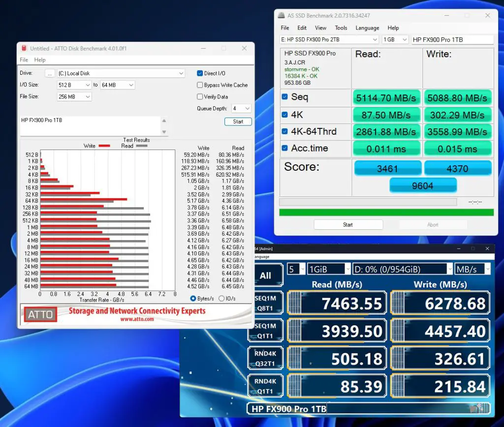Image resolution: width=504 pixels, height=427 pixels.
Task: Uncheck the 4K test in AS SSD
Action: coord(285,115)
